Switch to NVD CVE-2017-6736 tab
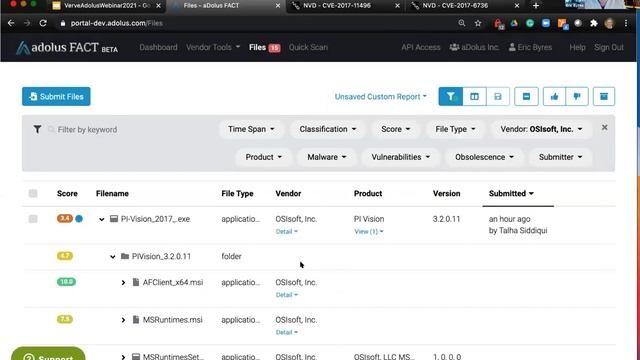Image resolution: width=640 pixels, height=360 pixels. click(x=465, y=6)
